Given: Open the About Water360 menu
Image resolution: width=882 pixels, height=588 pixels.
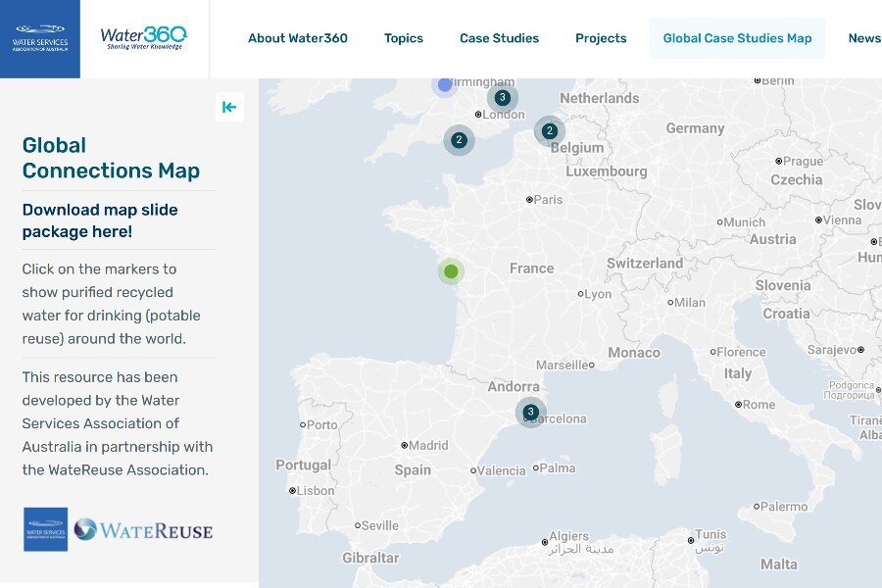Looking at the screenshot, I should (x=297, y=38).
